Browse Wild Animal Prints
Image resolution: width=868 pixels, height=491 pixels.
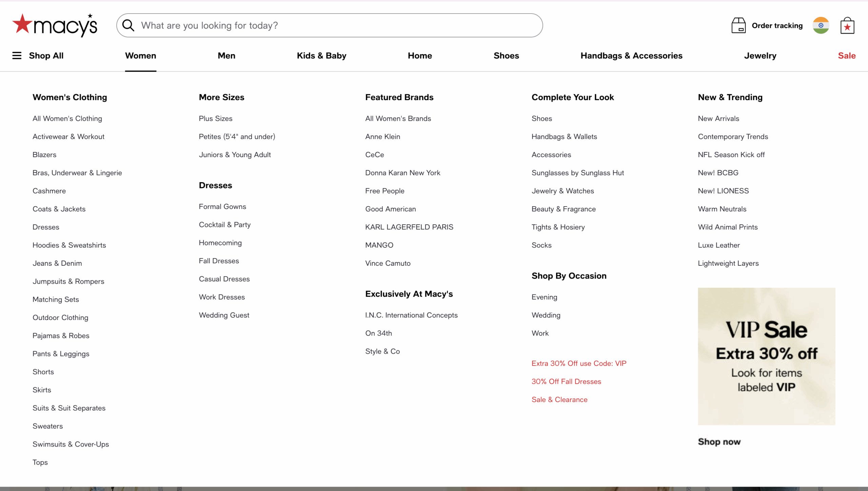728,227
